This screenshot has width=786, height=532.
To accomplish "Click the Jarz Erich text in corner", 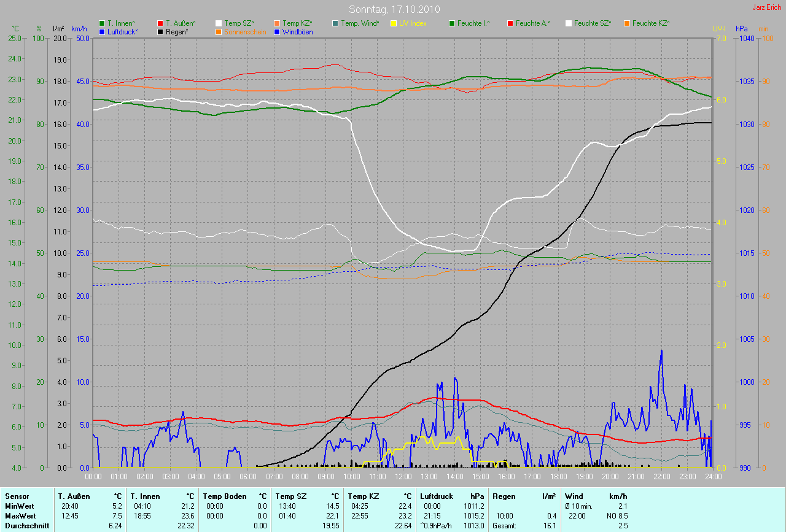I will coord(766,7).
